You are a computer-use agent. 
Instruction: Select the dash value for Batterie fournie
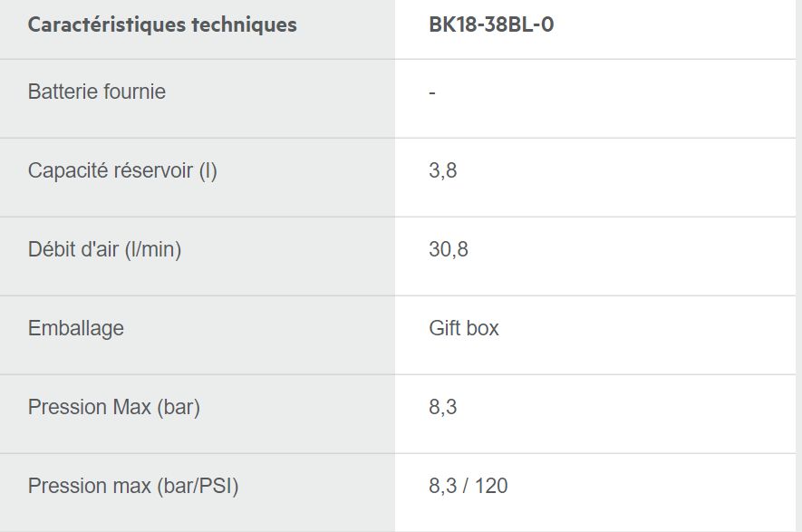click(432, 92)
